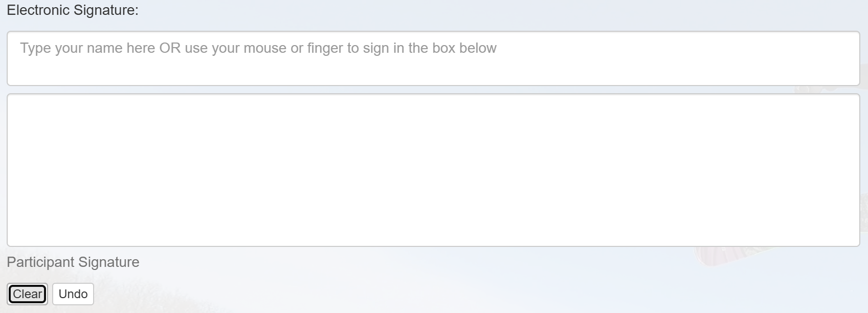Screen dimensions: 868x313
Task: Click the mouse or finger signing box
Action: tap(433, 170)
